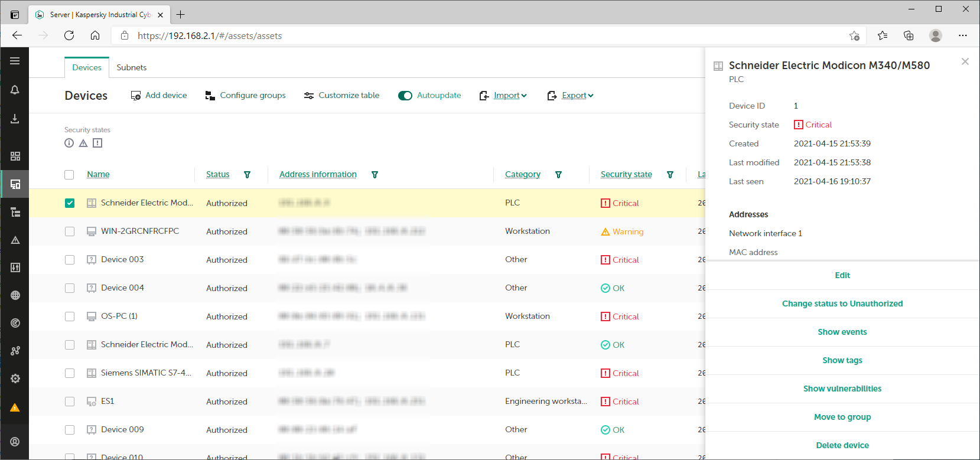Image resolution: width=980 pixels, height=460 pixels.
Task: Click the settings gear icon in sidebar
Action: 15,379
